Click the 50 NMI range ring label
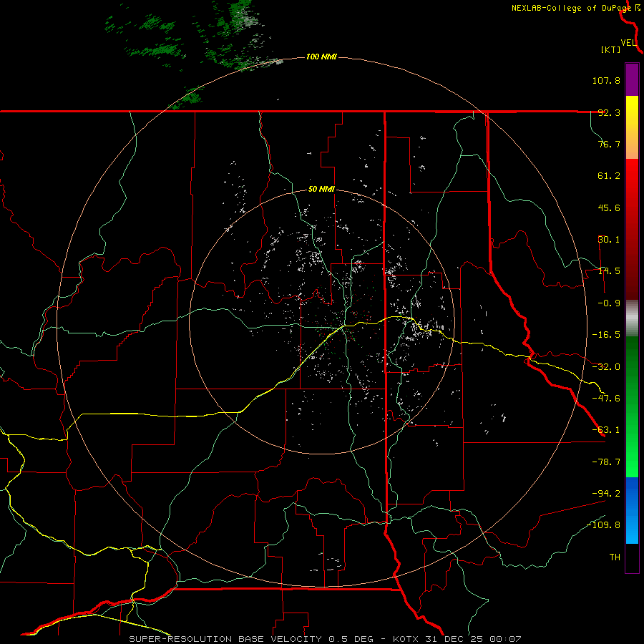The image size is (644, 644). (x=321, y=190)
